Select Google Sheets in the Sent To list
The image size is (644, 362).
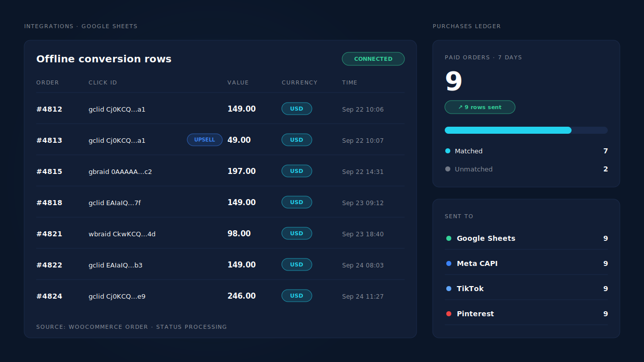[x=526, y=238]
